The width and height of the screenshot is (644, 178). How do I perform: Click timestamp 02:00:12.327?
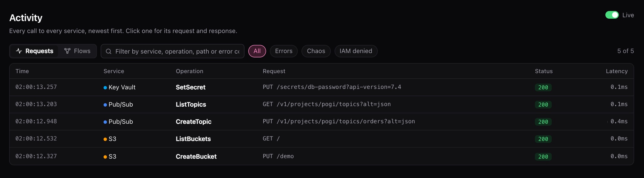tap(36, 156)
